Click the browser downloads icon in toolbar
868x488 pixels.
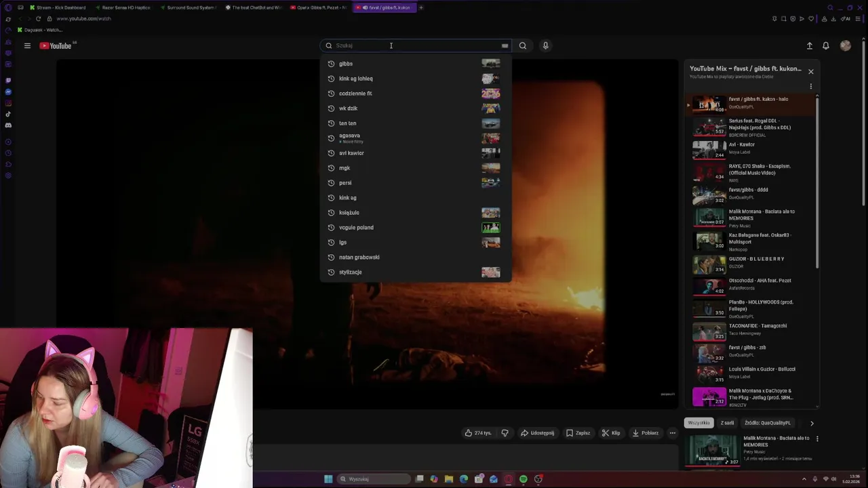pyautogui.click(x=832, y=18)
